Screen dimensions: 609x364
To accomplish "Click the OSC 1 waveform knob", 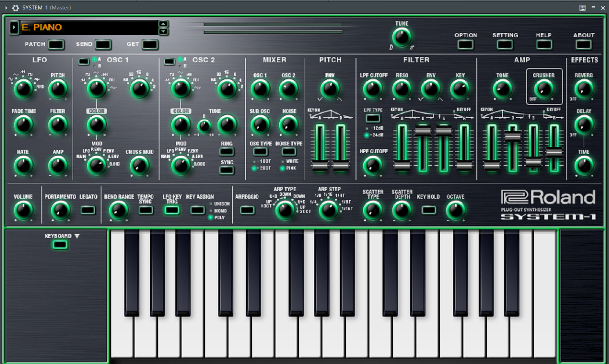I will tap(97, 88).
